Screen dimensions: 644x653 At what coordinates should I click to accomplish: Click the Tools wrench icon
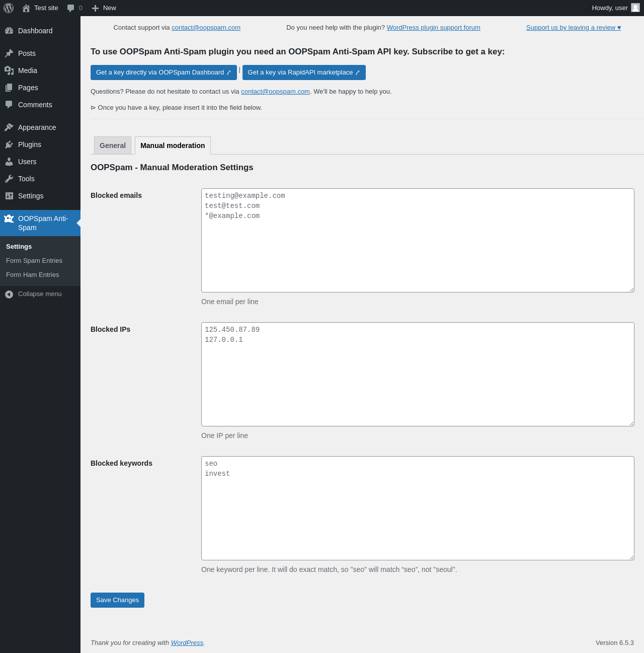pos(9,179)
